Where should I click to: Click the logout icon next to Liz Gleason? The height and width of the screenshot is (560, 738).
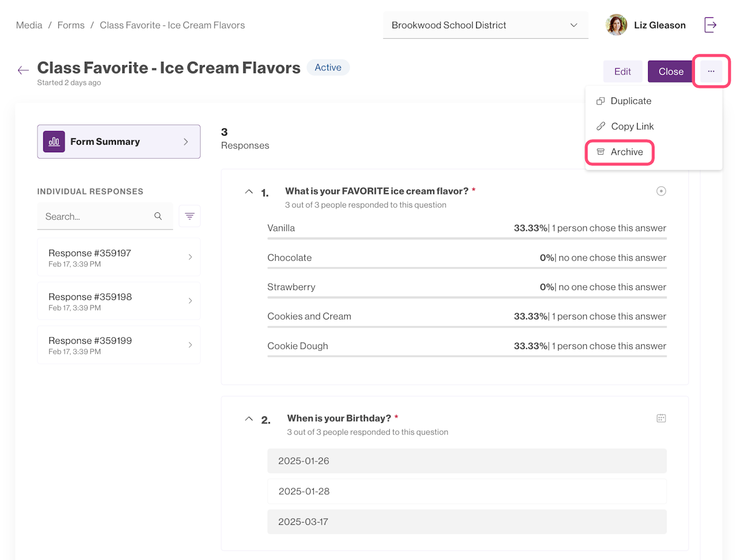point(710,25)
